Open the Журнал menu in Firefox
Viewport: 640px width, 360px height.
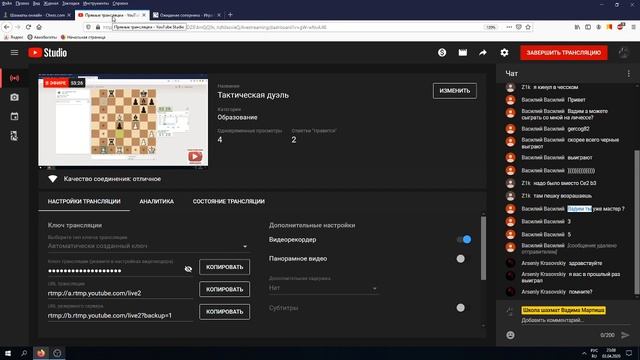51,3
